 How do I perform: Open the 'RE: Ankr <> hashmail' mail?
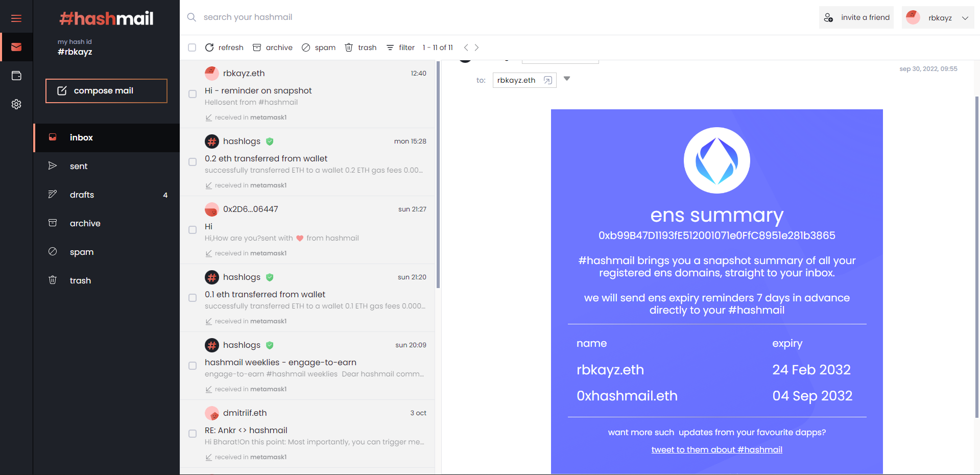pyautogui.click(x=307, y=434)
